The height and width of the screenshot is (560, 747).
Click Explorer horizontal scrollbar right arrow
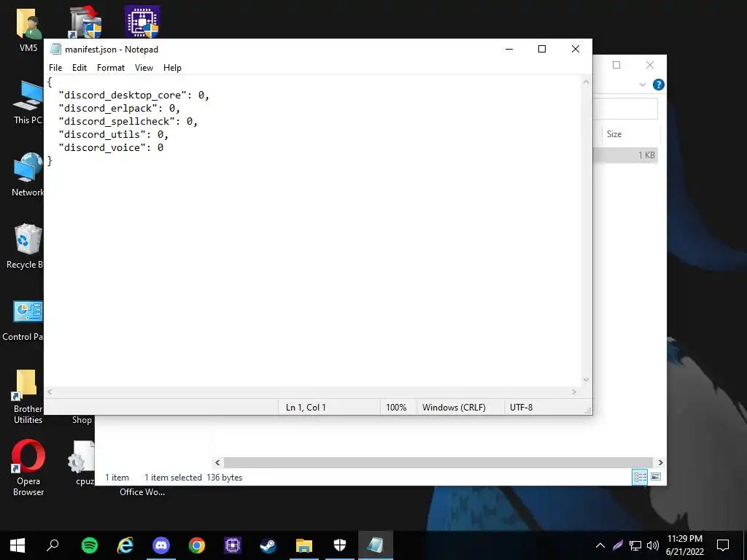pos(660,462)
